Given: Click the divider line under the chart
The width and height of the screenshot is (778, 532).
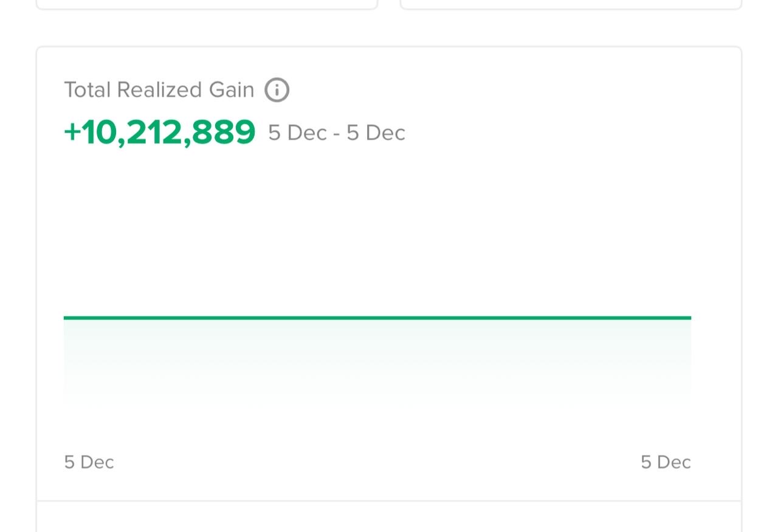Looking at the screenshot, I should point(389,501).
